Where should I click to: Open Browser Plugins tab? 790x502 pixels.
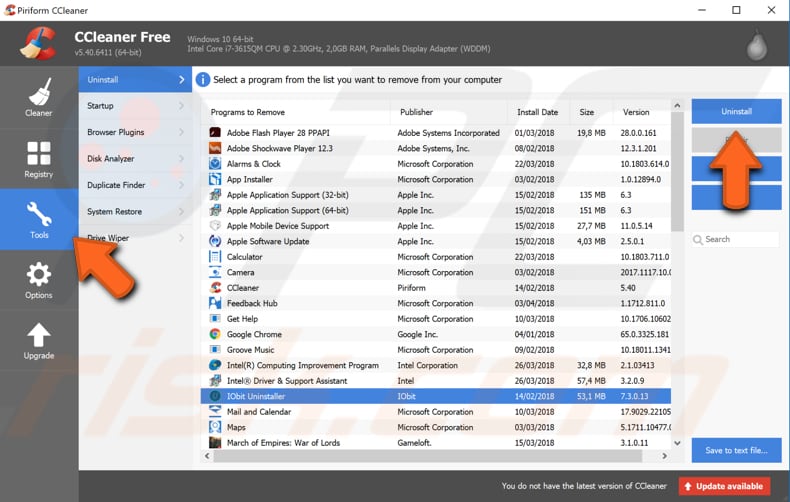[x=135, y=132]
